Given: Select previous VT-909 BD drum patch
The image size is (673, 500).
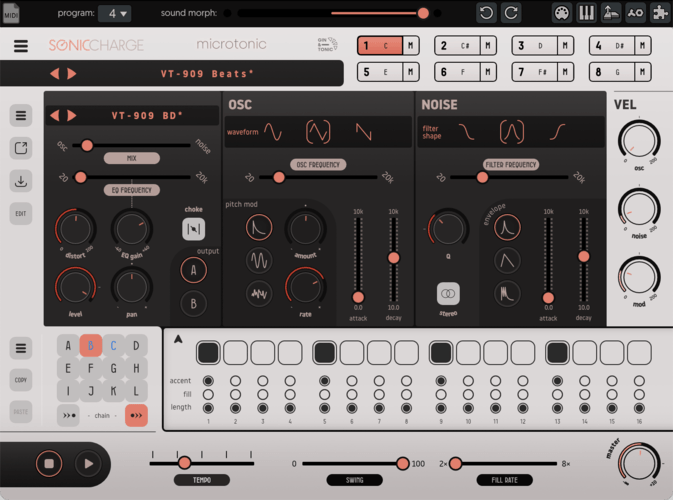Looking at the screenshot, I should click(55, 115).
